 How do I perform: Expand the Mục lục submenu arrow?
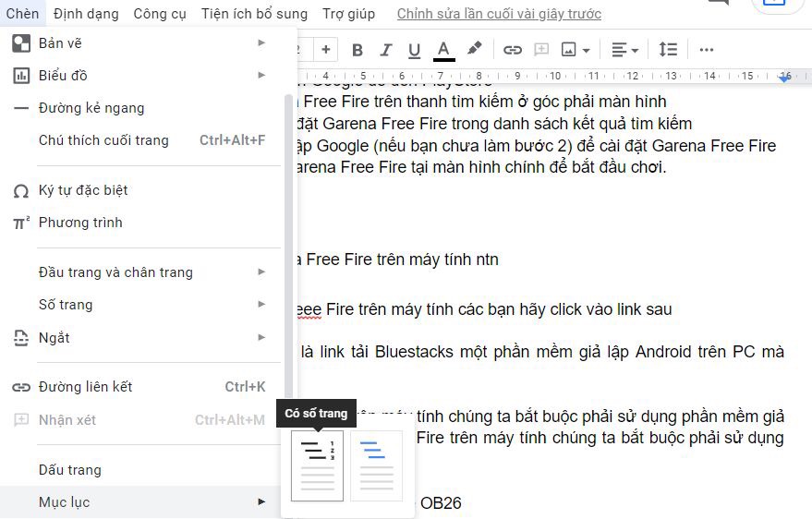(x=261, y=501)
